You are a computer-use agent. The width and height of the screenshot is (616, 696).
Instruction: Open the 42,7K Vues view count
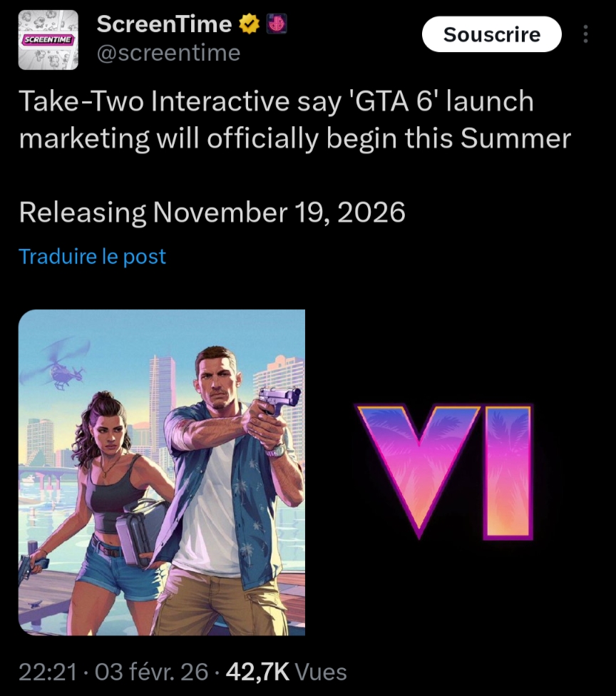click(286, 672)
